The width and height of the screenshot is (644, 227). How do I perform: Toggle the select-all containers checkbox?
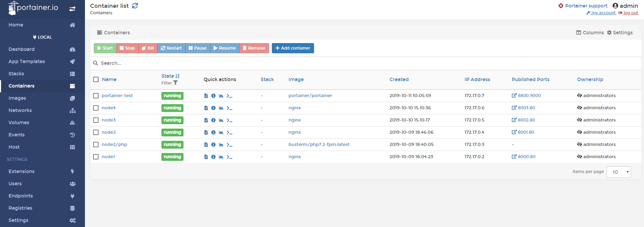pos(96,79)
